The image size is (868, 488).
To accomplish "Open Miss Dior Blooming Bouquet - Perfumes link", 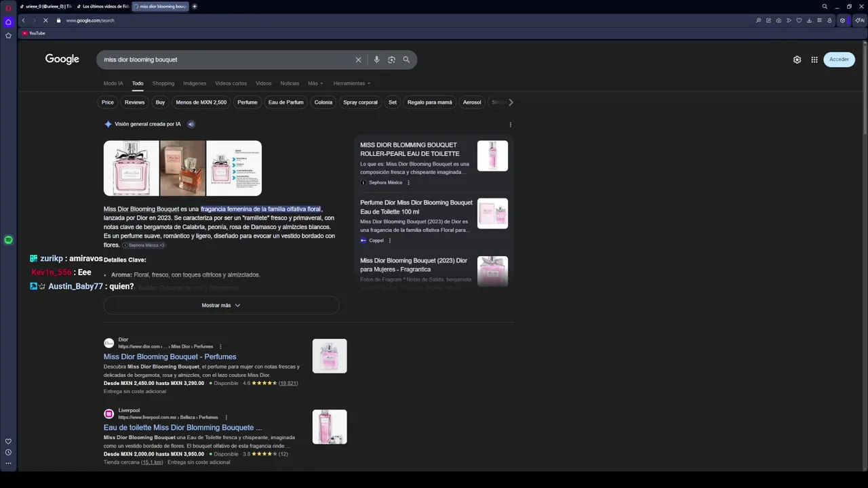I will point(170,357).
